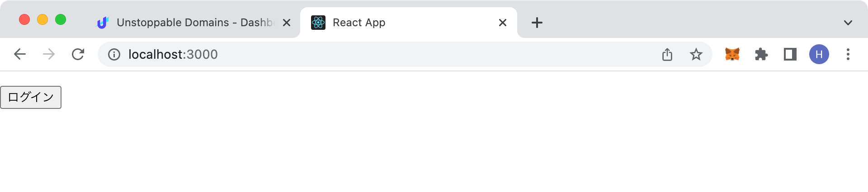Viewport: 868px width, 192px height.
Task: Click the forward navigation arrow
Action: pos(49,54)
